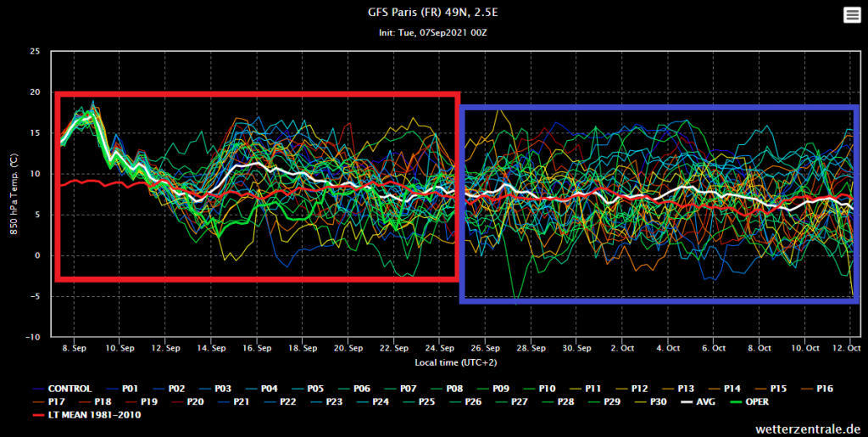Click the 24. Sep x-axis label
868x437 pixels.
[x=440, y=349]
